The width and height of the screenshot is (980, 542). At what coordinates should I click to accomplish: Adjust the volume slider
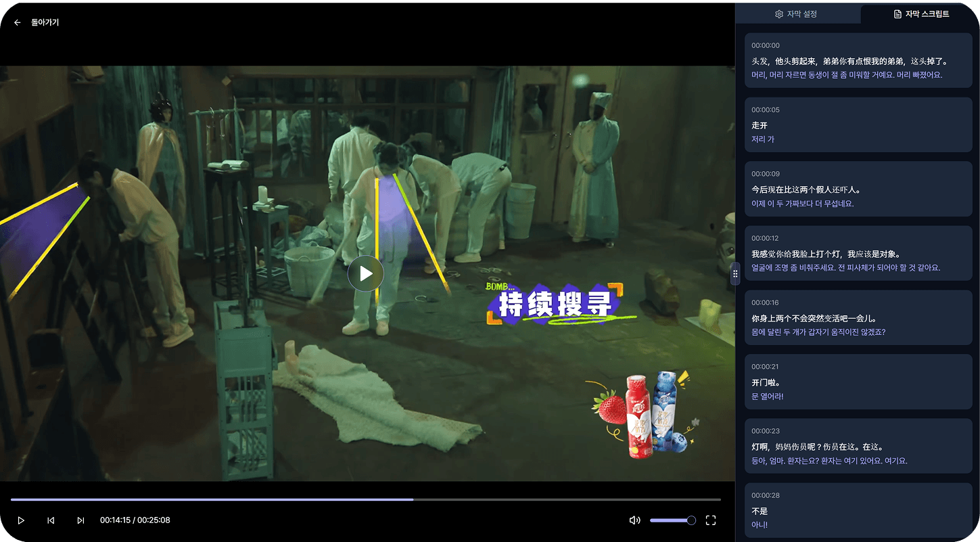pyautogui.click(x=673, y=520)
